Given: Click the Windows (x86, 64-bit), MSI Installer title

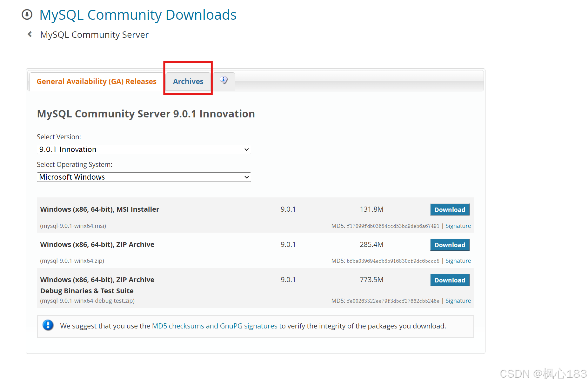Looking at the screenshot, I should pyautogui.click(x=100, y=209).
